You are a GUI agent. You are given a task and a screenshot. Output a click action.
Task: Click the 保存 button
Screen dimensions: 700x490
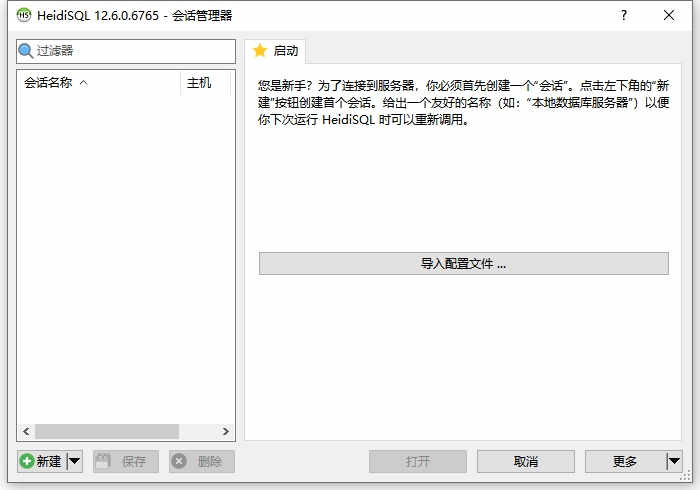click(x=126, y=461)
